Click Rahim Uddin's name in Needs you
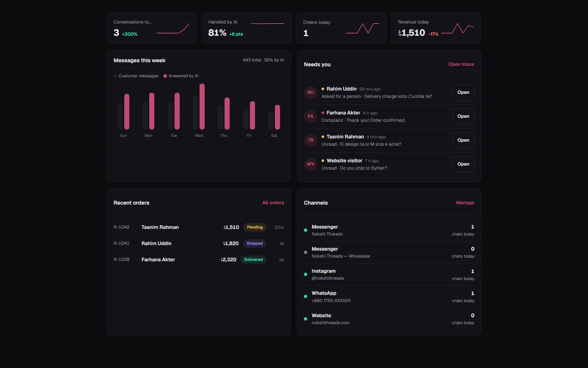Image resolution: width=588 pixels, height=368 pixels. click(341, 89)
